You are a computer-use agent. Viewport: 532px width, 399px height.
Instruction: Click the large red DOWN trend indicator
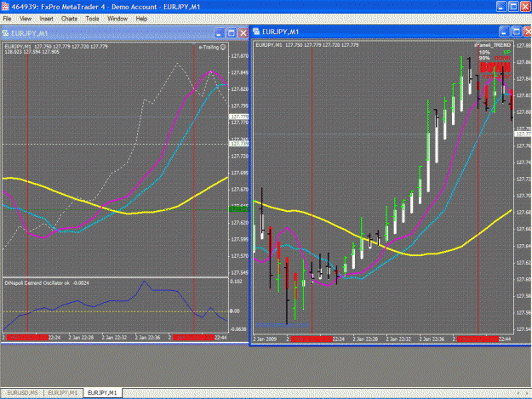pyautogui.click(x=495, y=67)
